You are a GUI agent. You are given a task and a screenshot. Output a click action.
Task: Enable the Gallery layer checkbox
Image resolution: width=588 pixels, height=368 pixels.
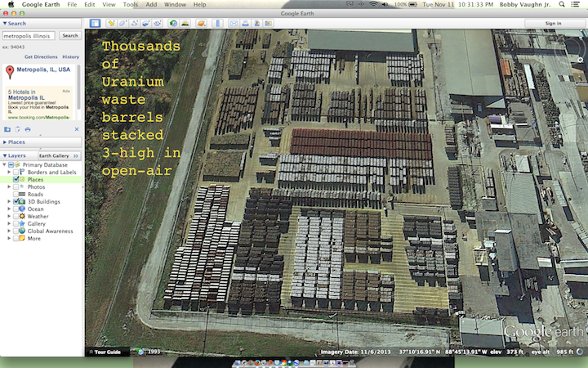coord(16,224)
